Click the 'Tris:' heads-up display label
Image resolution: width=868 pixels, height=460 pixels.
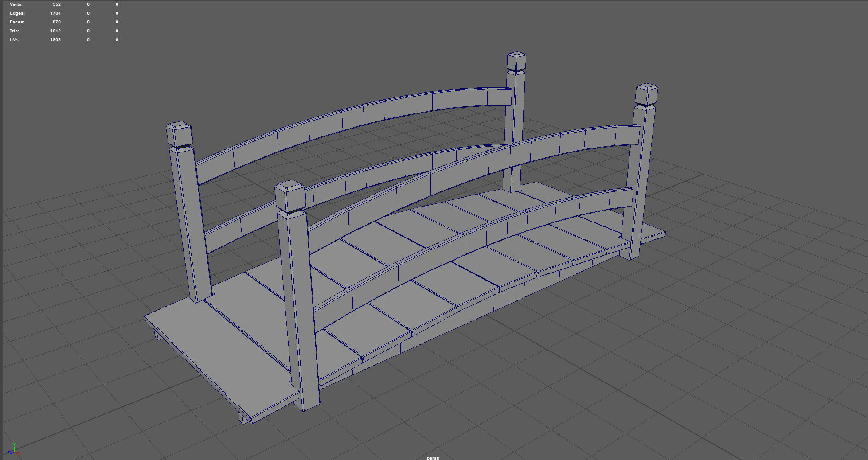[15, 31]
